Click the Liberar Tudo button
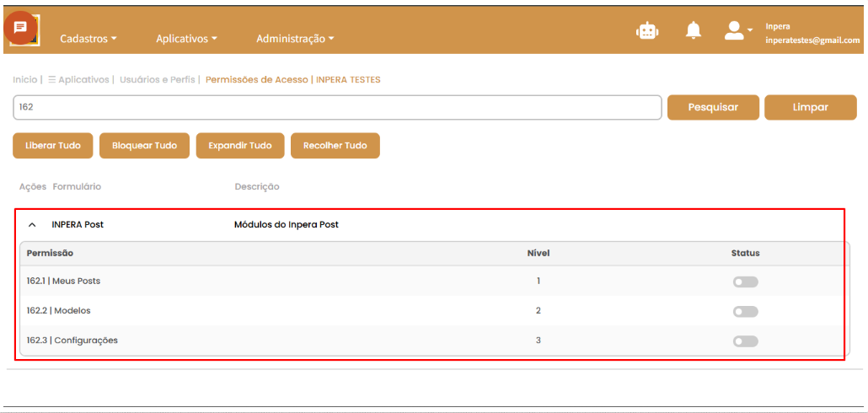Image resolution: width=868 pixels, height=413 pixels. click(x=52, y=146)
